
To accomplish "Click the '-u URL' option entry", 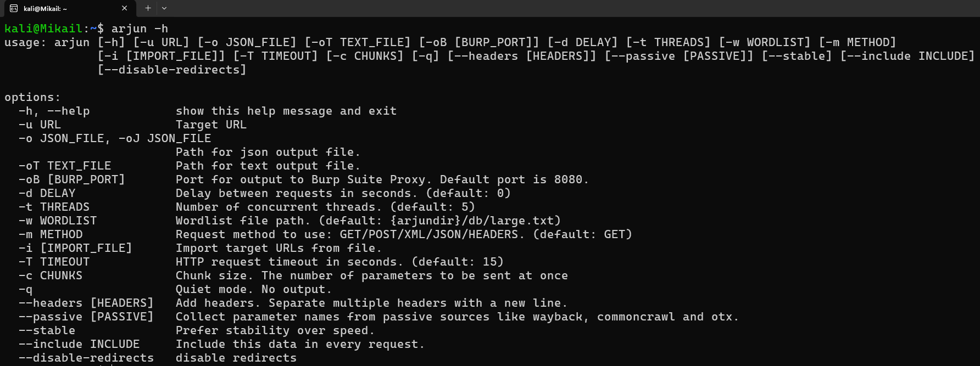I will coord(40,125).
